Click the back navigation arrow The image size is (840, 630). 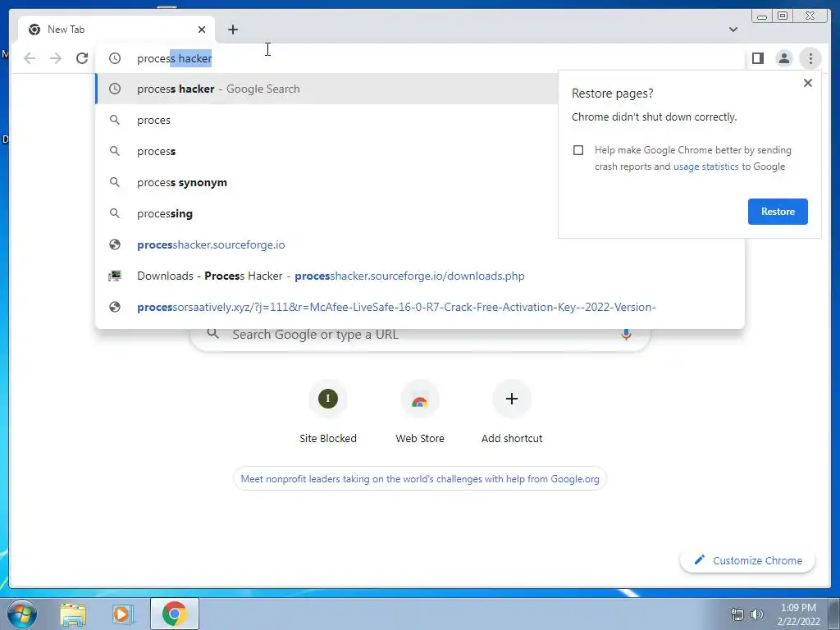[x=30, y=58]
